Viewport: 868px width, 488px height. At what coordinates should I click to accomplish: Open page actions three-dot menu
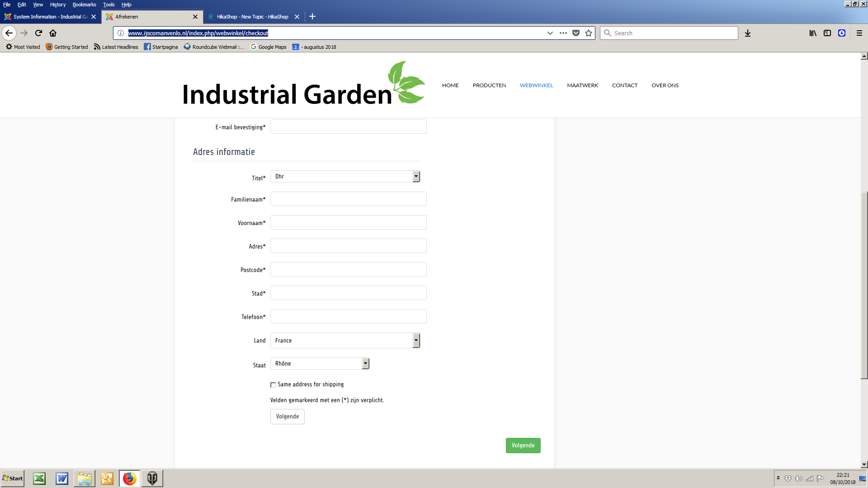pyautogui.click(x=563, y=33)
